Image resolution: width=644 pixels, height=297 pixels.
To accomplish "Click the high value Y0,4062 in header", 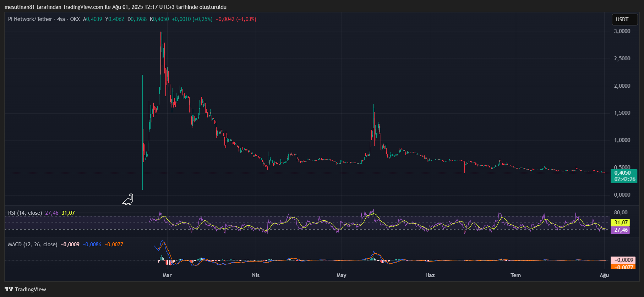I will coord(115,19).
